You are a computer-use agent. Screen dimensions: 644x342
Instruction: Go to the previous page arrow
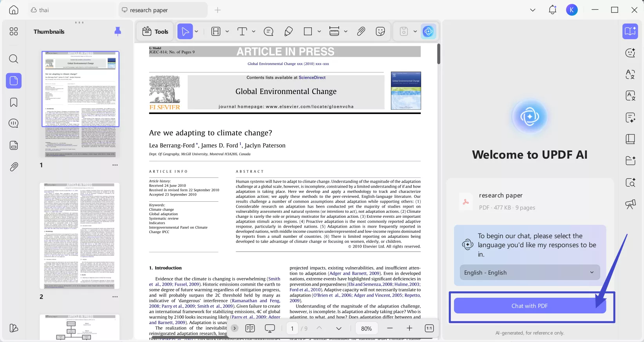coord(319,328)
